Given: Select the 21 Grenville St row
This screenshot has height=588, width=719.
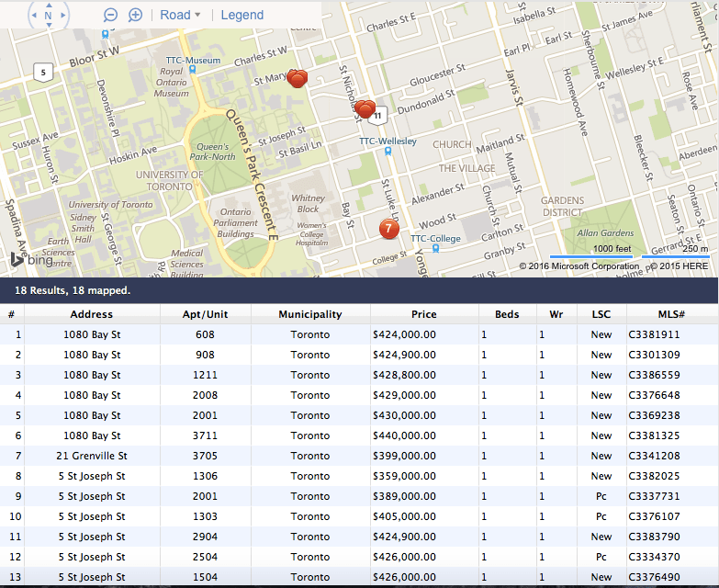Looking at the screenshot, I should pos(359,456).
